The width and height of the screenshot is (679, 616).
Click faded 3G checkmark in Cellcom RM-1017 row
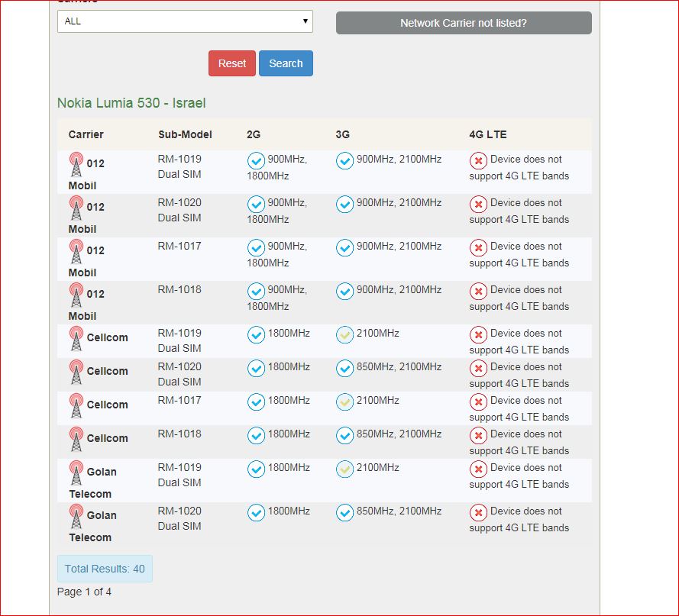tap(344, 402)
